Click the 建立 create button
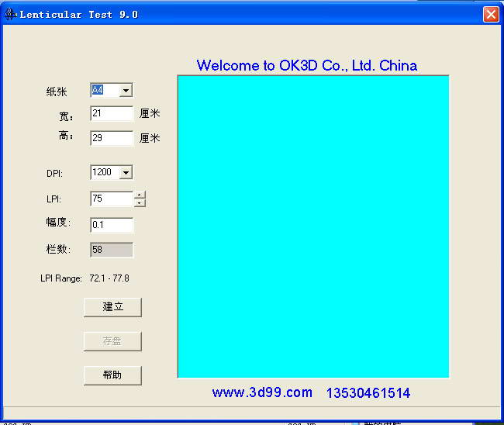 (112, 307)
